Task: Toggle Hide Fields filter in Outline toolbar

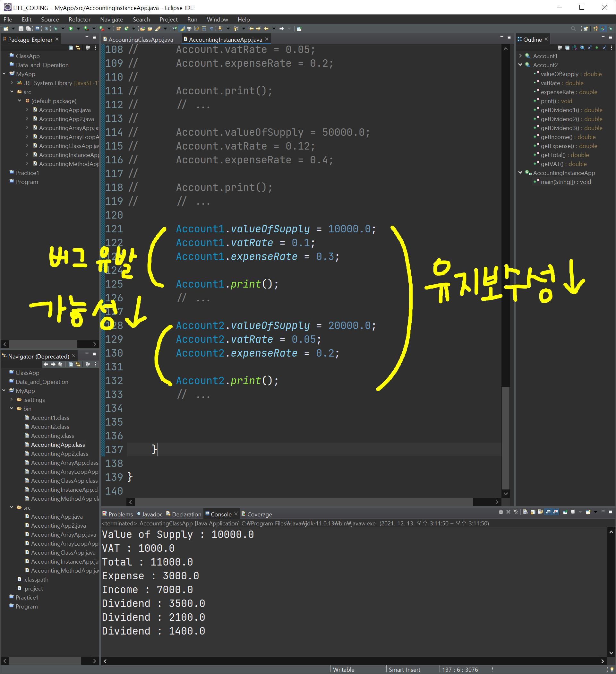Action: click(x=582, y=48)
